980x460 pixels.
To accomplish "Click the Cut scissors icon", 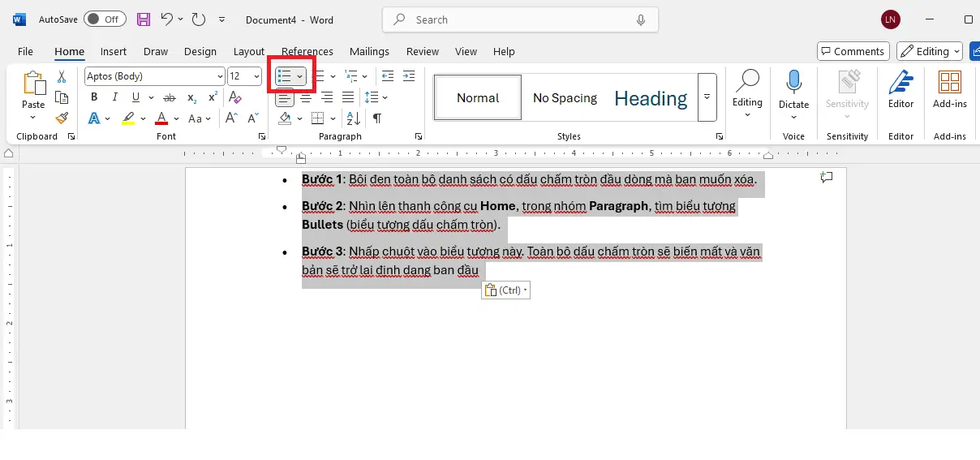I will [x=62, y=76].
